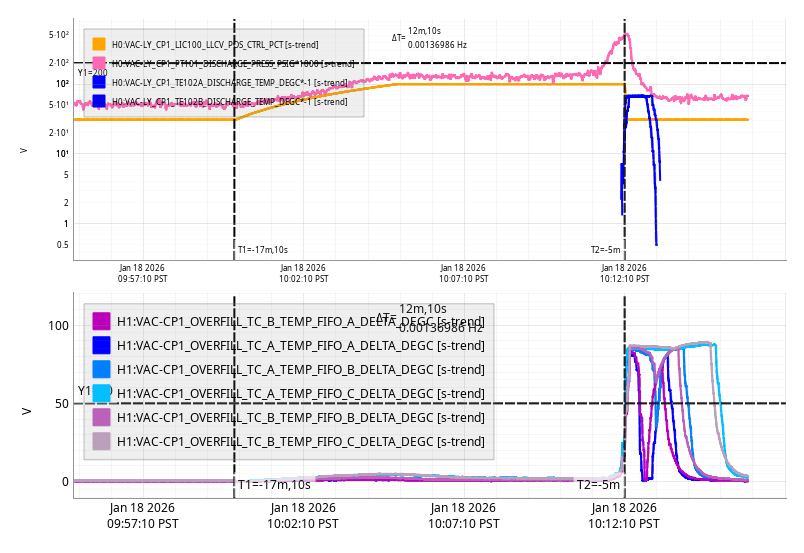Click the T1=-17m,10s cursor label in top plot
The width and height of the screenshot is (804, 553).
click(x=262, y=250)
